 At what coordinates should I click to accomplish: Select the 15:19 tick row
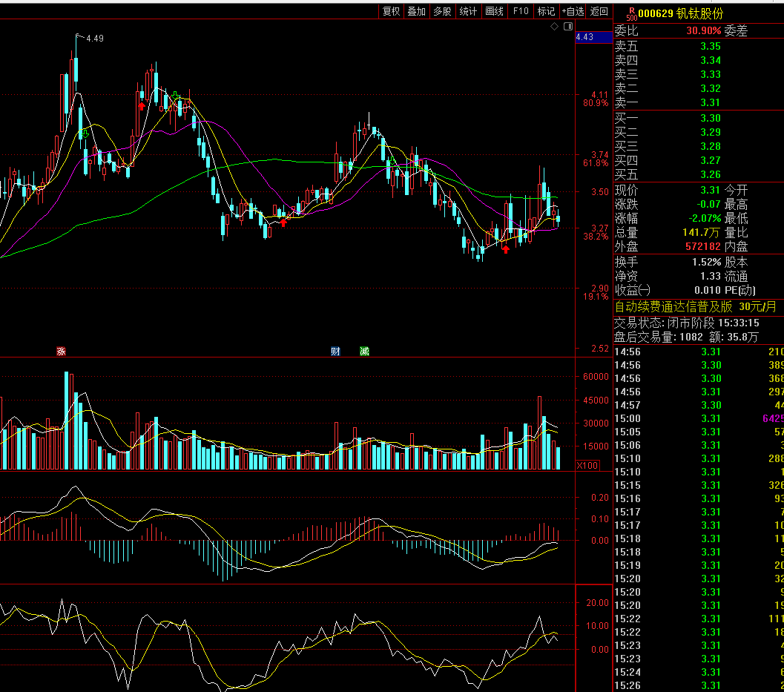pos(699,565)
